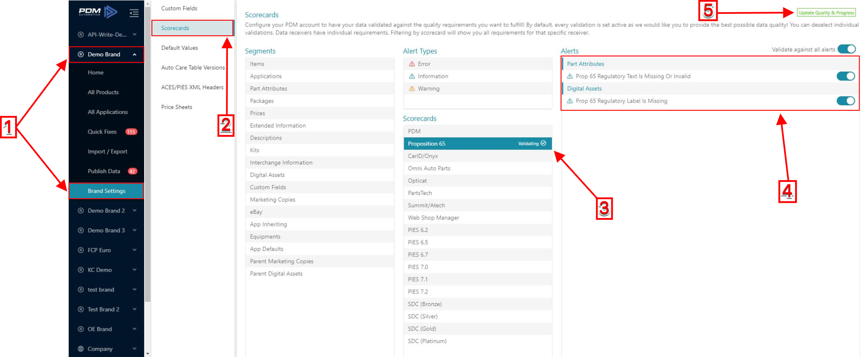Click Part Attributes alerts group header

pyautogui.click(x=710, y=64)
